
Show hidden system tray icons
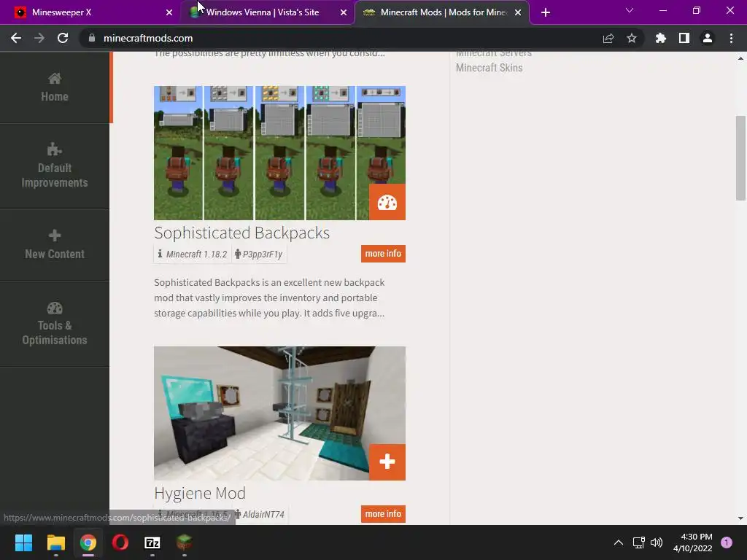click(619, 542)
